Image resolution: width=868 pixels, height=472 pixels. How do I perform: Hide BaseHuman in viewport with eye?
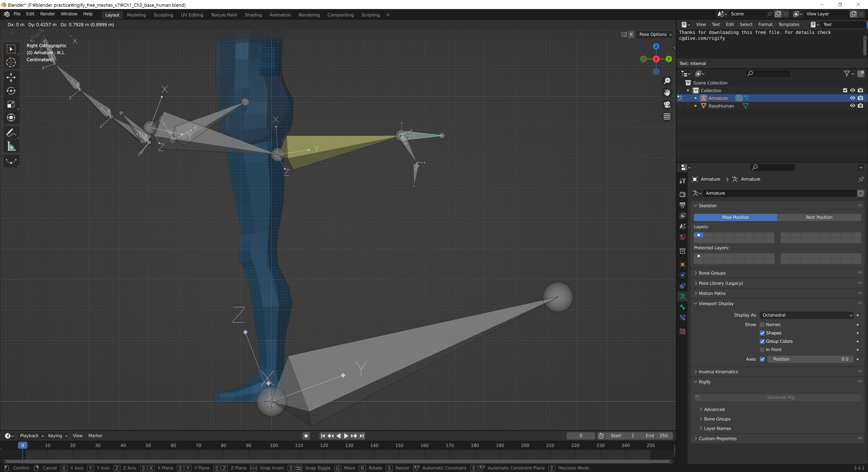852,106
